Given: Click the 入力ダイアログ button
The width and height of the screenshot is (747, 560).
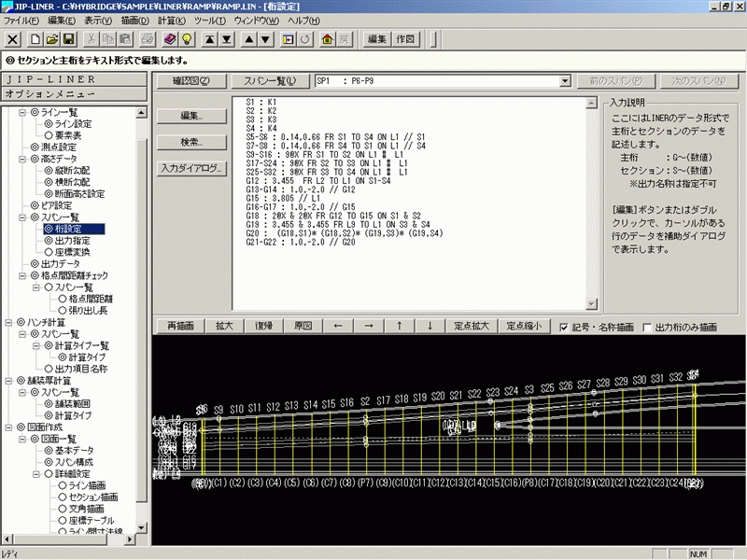Looking at the screenshot, I should click(191, 169).
